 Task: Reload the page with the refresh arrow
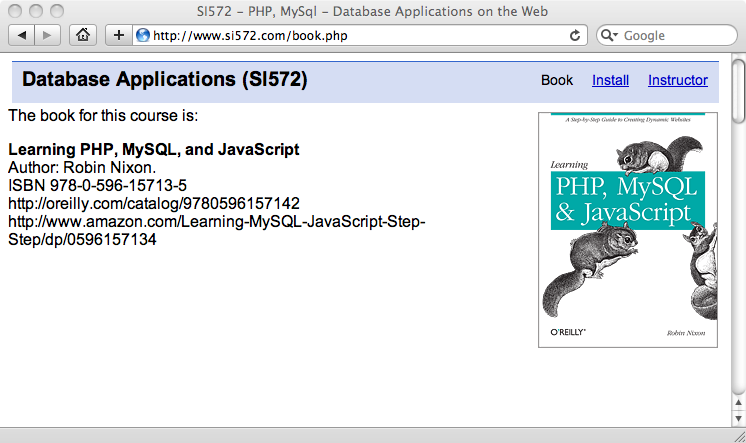tap(575, 35)
